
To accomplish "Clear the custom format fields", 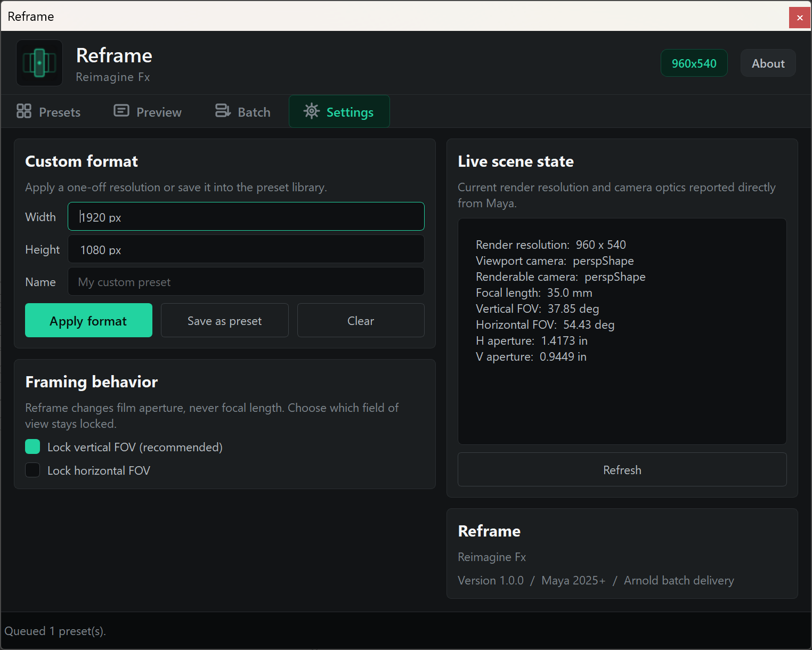I will pyautogui.click(x=361, y=320).
